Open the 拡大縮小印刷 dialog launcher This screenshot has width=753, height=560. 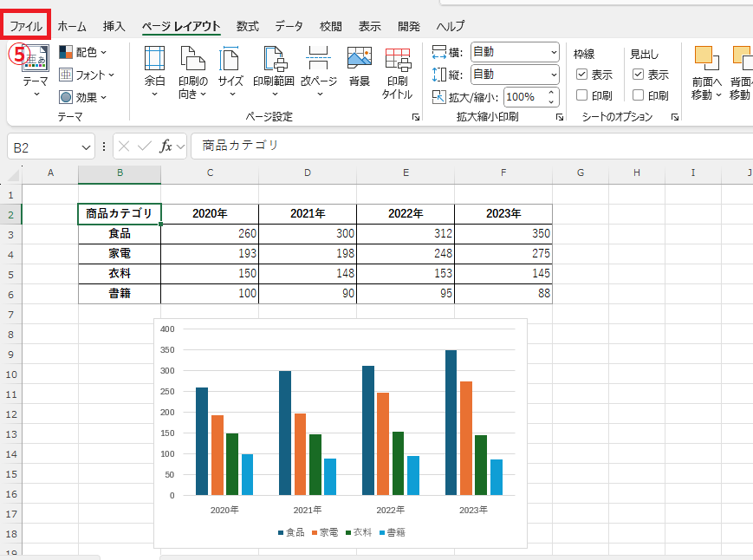click(x=560, y=117)
